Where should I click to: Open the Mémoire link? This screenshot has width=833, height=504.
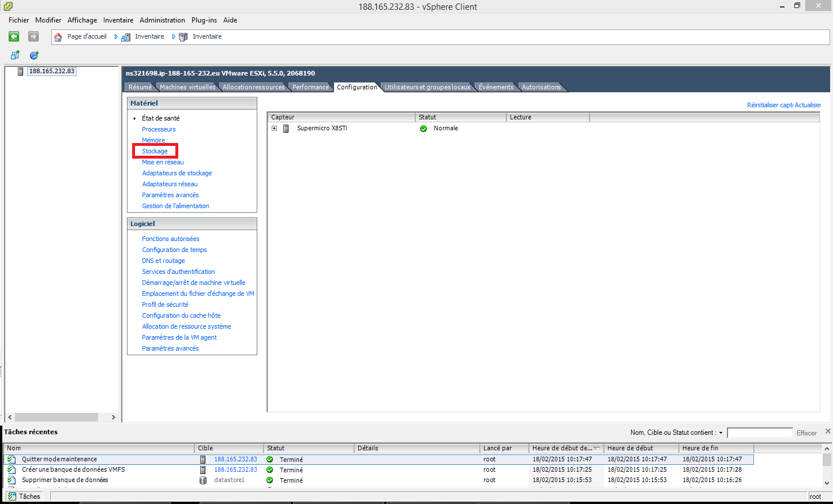point(153,140)
